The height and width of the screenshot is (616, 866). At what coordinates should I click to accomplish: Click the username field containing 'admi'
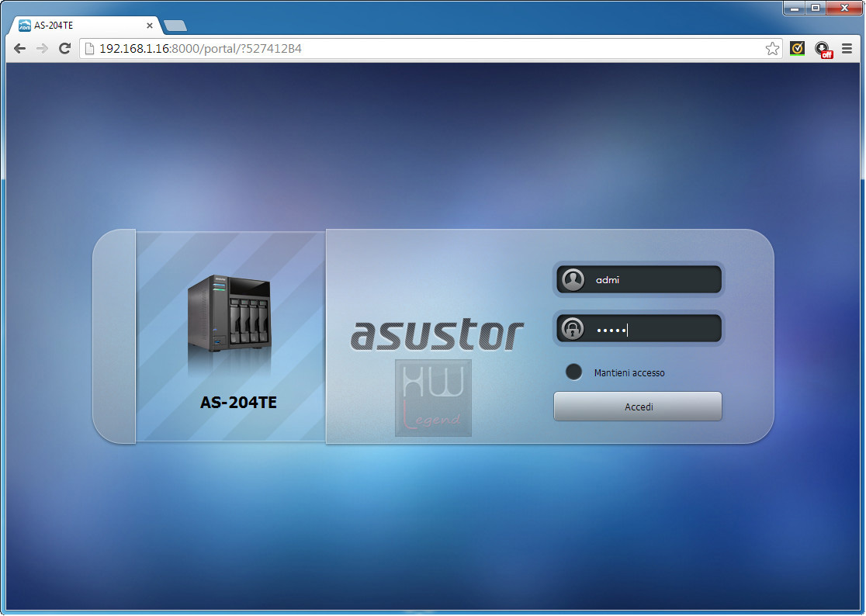tap(639, 280)
